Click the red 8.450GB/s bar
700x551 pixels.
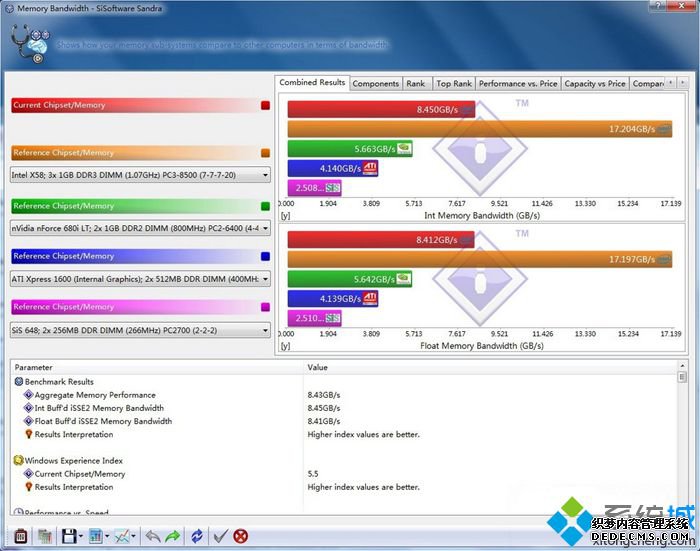click(381, 109)
